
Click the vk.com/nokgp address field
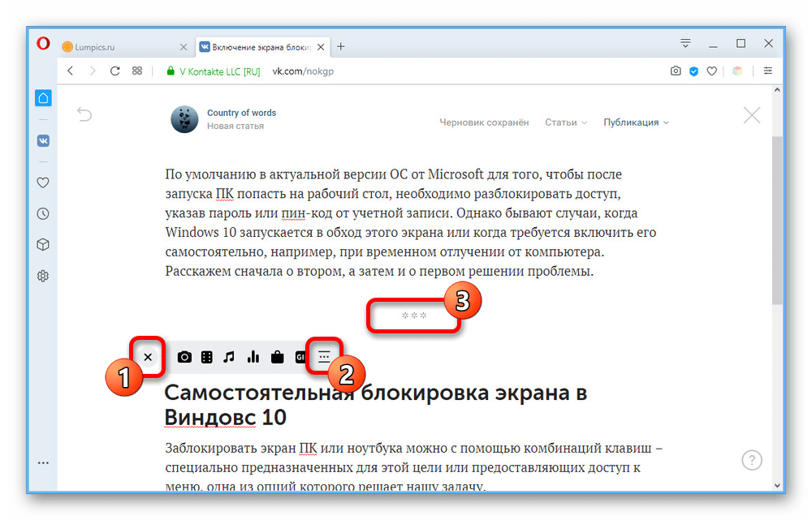pos(303,71)
